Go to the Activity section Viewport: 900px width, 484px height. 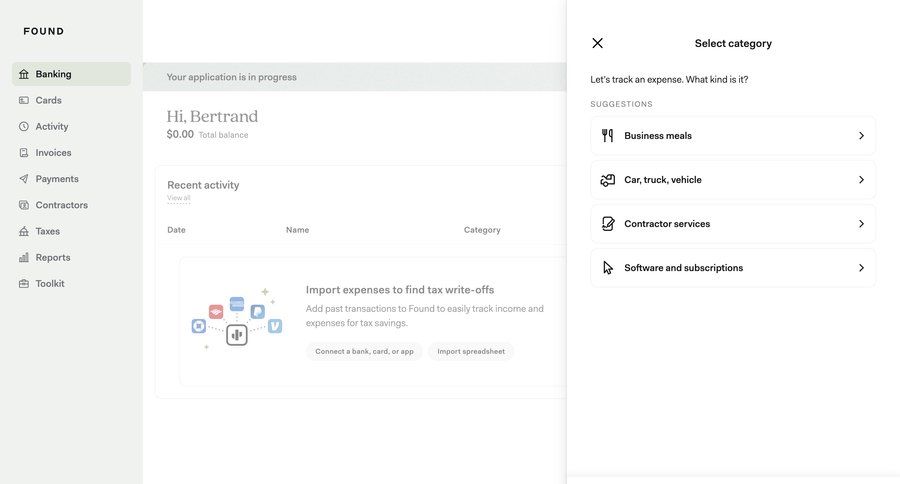(x=71, y=126)
